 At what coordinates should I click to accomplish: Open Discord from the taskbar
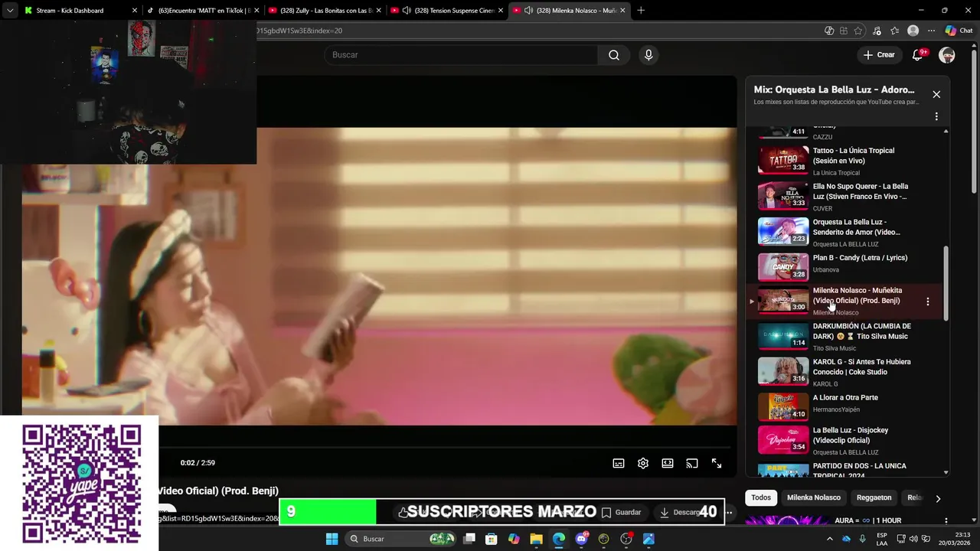[x=582, y=539]
